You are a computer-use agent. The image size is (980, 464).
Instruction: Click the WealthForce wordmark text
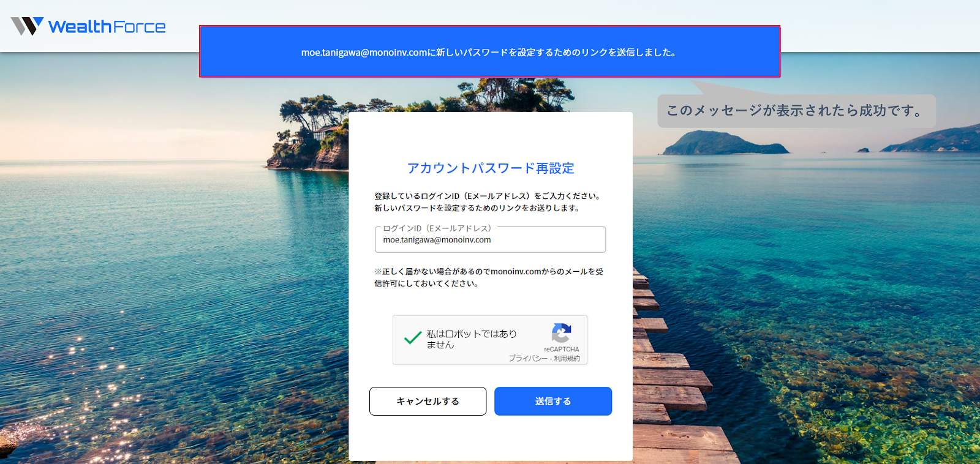click(x=107, y=27)
